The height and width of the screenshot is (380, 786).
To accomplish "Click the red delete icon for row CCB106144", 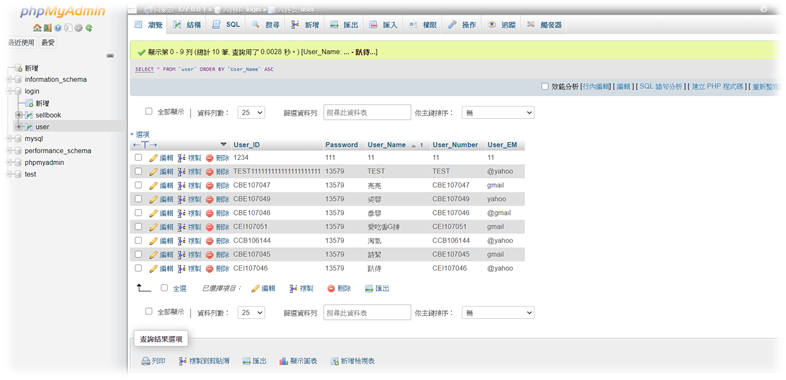I will (x=210, y=241).
